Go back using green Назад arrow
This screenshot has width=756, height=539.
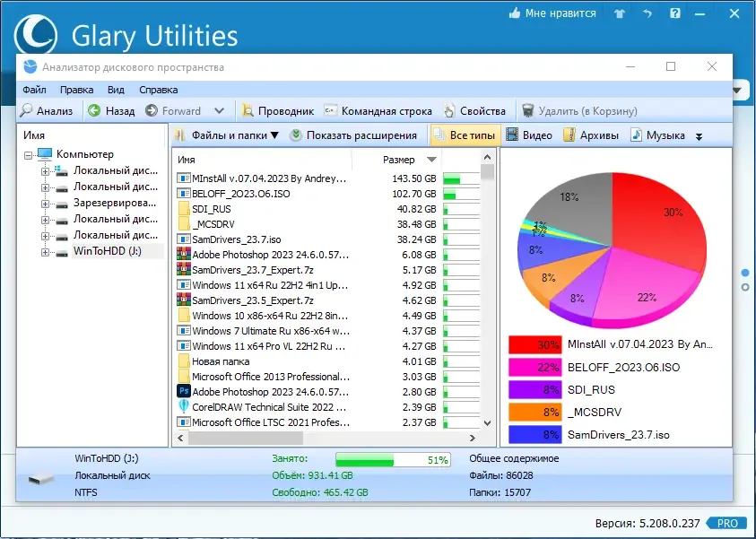coord(94,111)
